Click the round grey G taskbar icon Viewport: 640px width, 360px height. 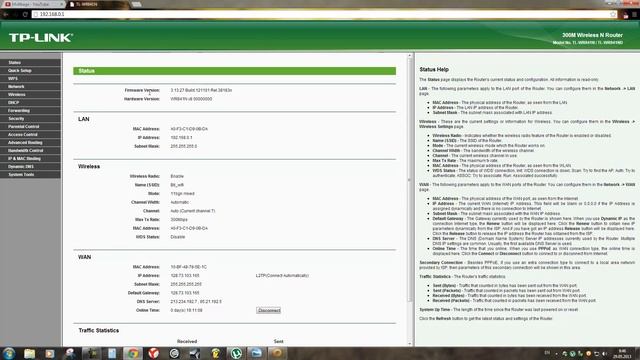pyautogui.click(x=174, y=353)
